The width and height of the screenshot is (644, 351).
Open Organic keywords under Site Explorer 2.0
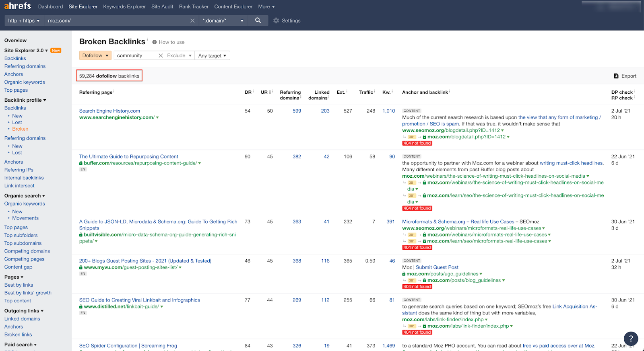pyautogui.click(x=25, y=82)
